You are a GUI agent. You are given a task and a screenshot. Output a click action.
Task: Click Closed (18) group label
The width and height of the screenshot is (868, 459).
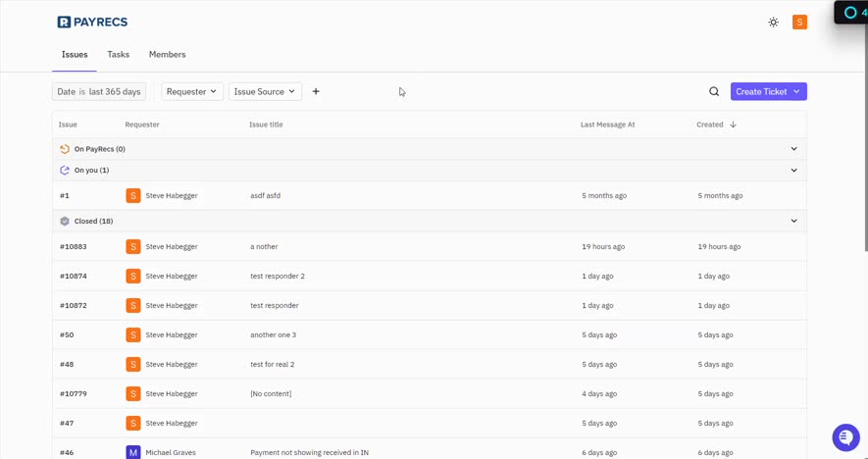click(x=93, y=221)
